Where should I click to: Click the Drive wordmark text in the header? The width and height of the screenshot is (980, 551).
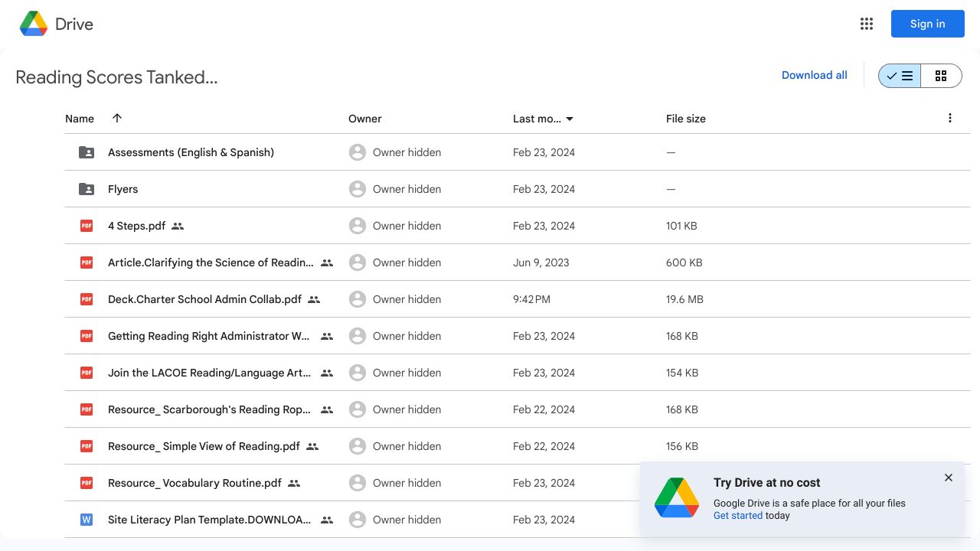pyautogui.click(x=74, y=24)
